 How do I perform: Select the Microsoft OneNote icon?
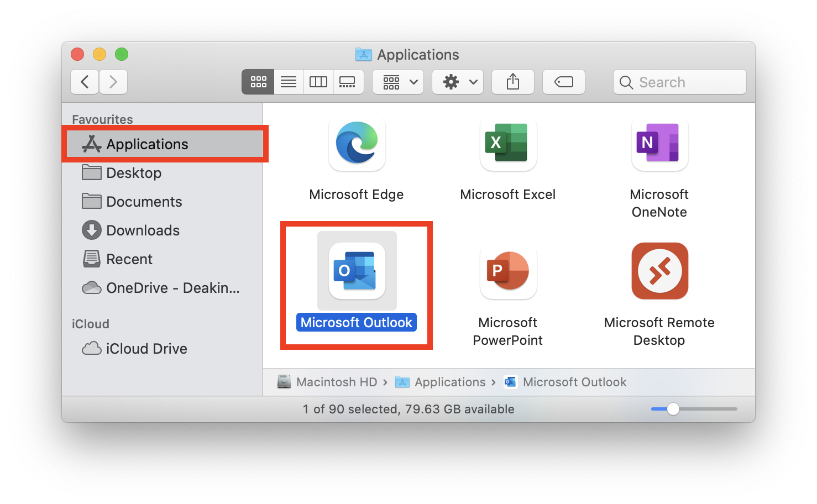(x=659, y=143)
